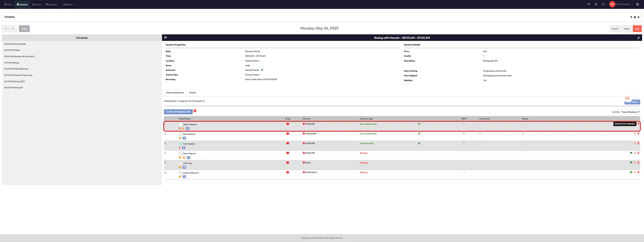Switch to Week view
The height and width of the screenshot is (242, 644).
tap(626, 29)
